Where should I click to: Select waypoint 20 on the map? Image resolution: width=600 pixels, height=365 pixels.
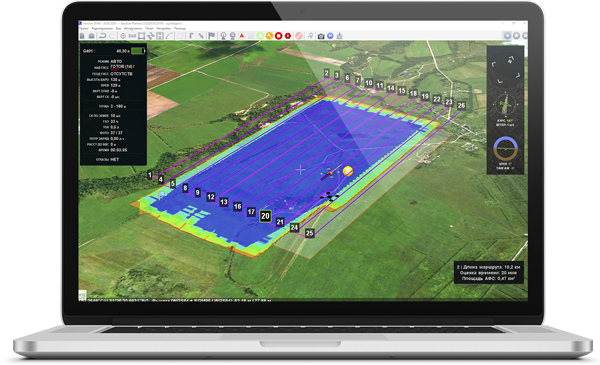pos(265,216)
